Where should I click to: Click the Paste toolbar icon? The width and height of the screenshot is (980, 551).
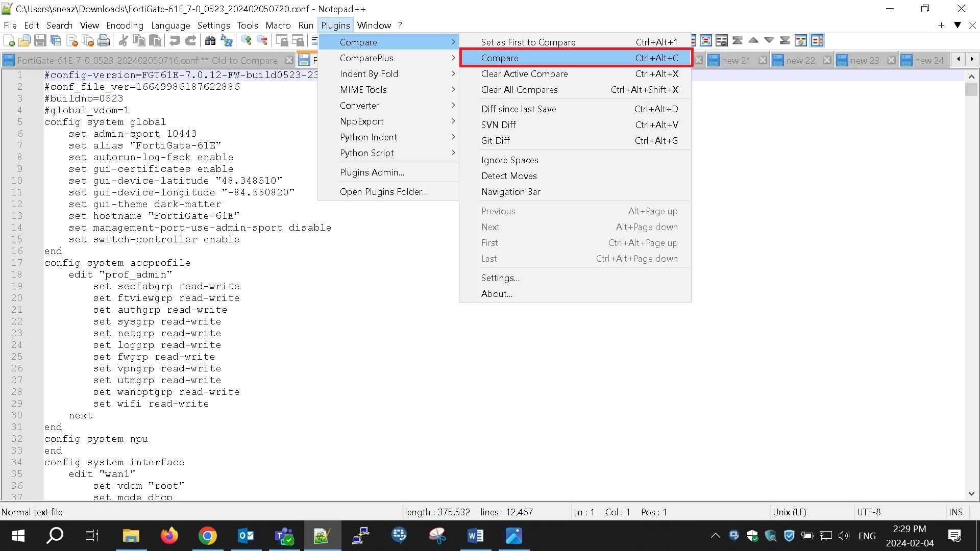[x=155, y=41]
